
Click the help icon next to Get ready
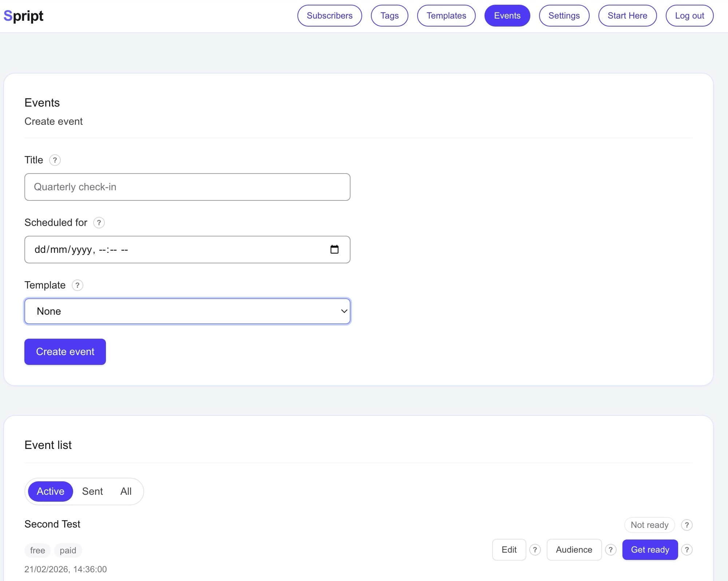point(687,550)
